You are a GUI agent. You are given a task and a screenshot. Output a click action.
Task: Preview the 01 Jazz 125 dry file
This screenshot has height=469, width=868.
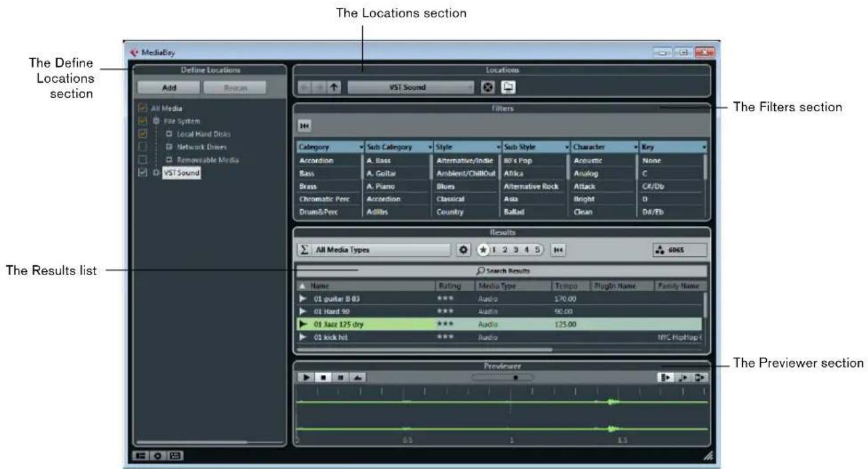click(304, 324)
